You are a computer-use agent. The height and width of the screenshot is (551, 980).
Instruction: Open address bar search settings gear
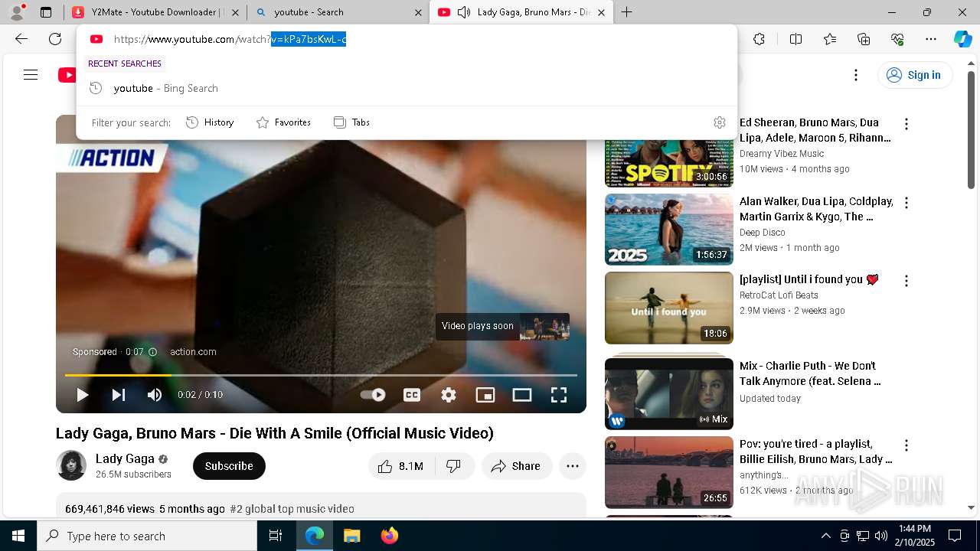click(720, 122)
